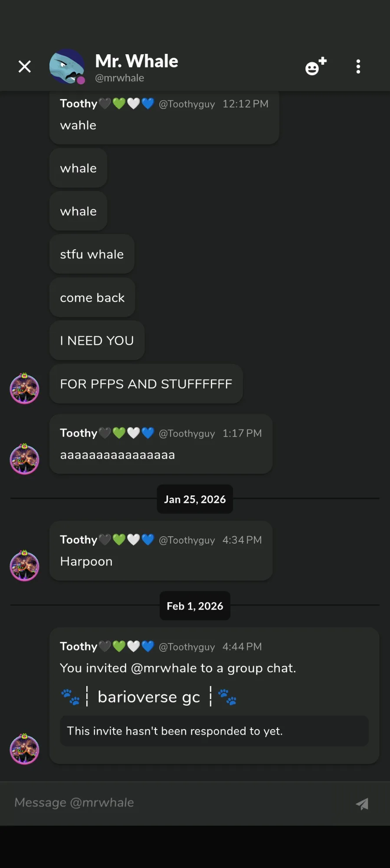Click the @Toothyguy handle at 4:44 PM
Image resolution: width=390 pixels, height=868 pixels.
(187, 647)
